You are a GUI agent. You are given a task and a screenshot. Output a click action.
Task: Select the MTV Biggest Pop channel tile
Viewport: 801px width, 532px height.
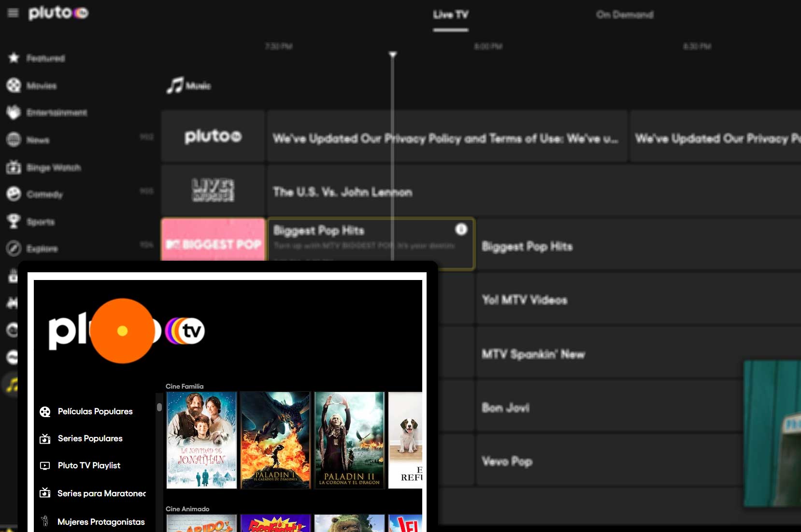[213, 240]
